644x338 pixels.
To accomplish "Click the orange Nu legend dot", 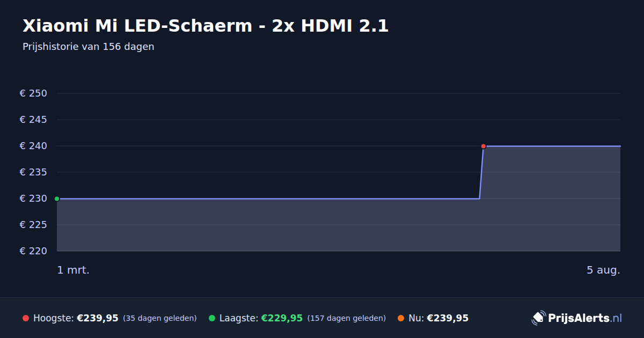I will coord(401,318).
